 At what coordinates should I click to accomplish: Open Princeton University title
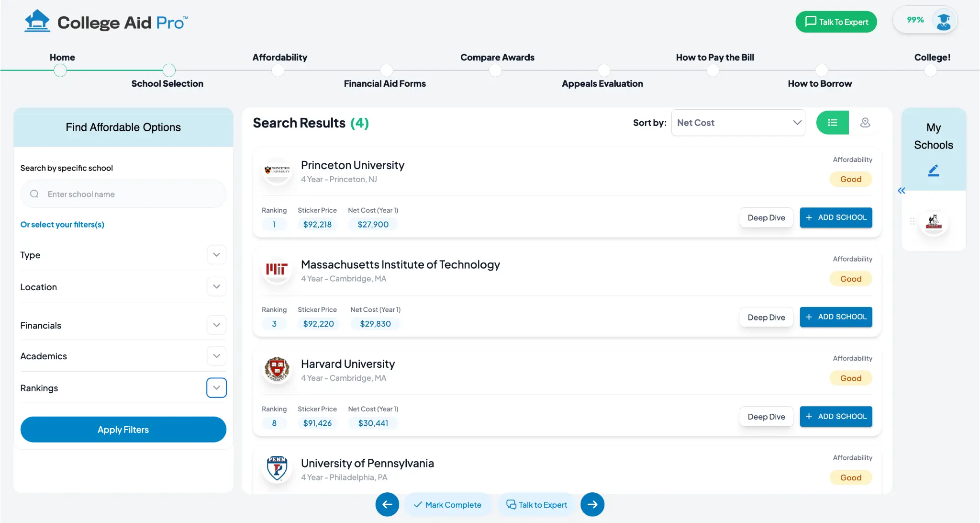pos(353,165)
